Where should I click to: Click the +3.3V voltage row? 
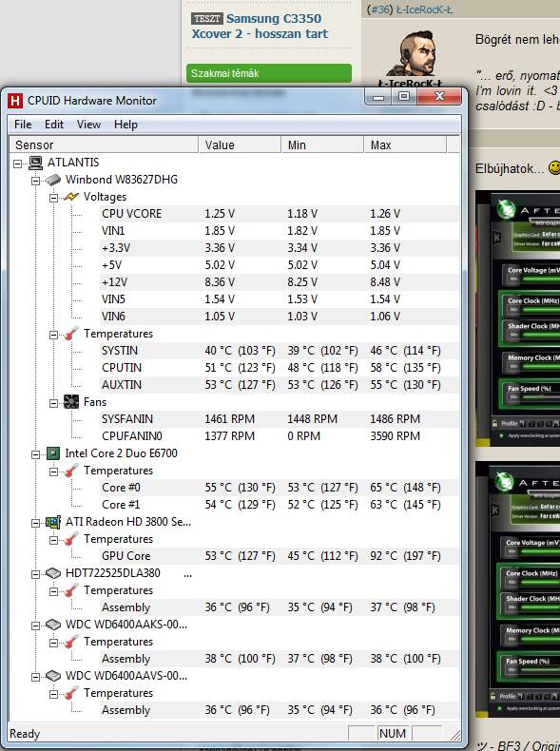click(x=279, y=248)
